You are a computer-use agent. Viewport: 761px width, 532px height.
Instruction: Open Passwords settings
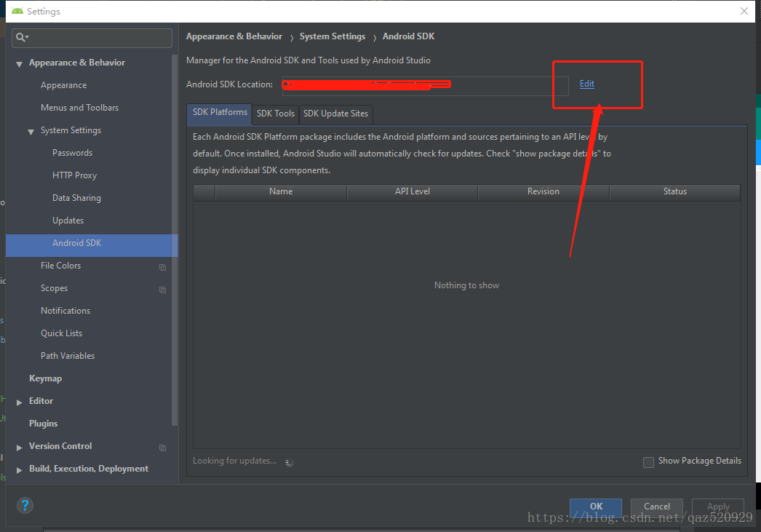72,152
